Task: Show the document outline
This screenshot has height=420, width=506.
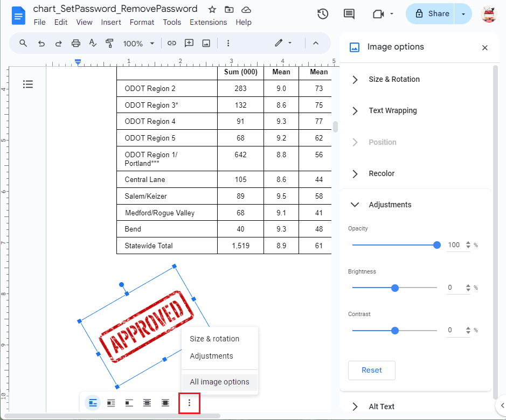Action: pyautogui.click(x=28, y=84)
